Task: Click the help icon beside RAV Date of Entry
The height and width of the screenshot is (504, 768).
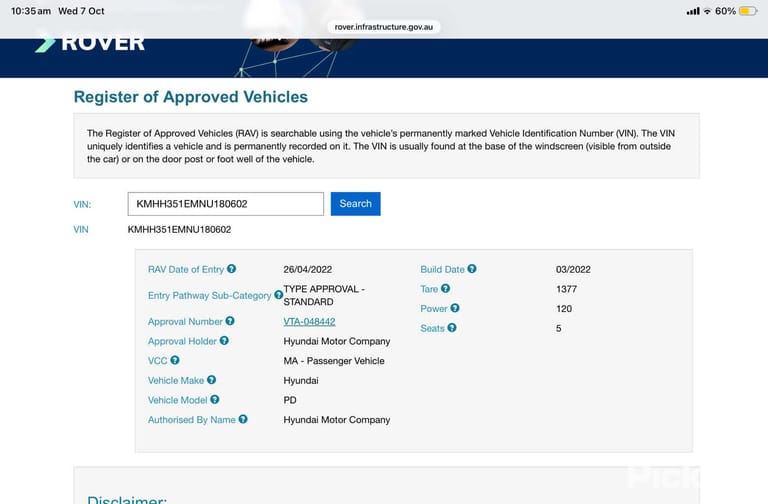Action: pos(232,269)
